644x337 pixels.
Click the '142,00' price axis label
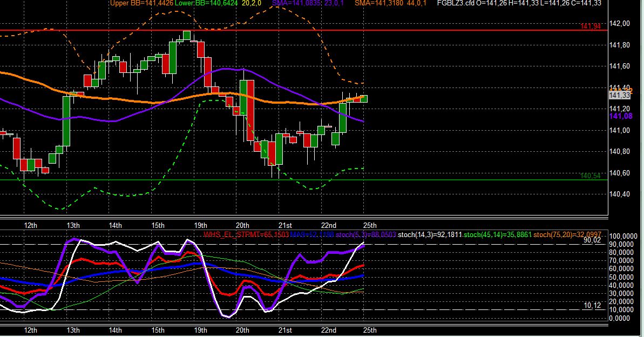[620, 24]
